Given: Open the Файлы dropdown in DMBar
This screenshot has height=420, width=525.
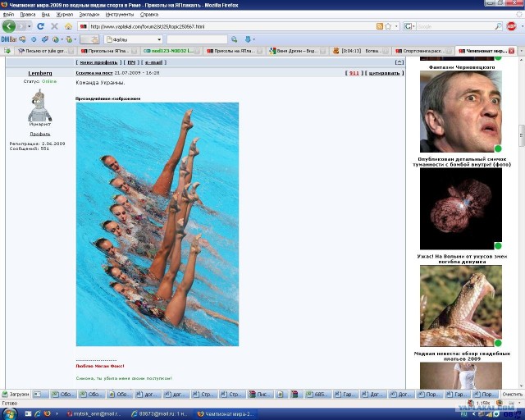Looking at the screenshot, I should click(133, 39).
